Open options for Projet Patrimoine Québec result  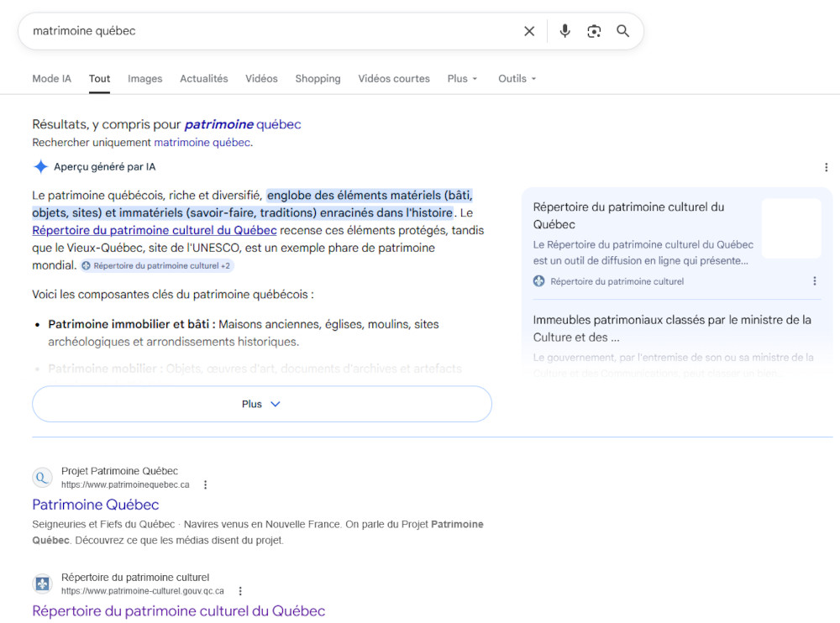tap(206, 484)
